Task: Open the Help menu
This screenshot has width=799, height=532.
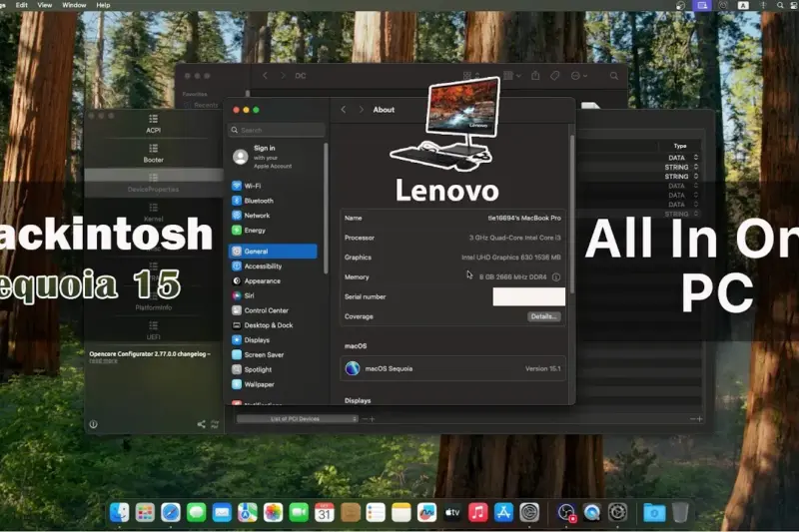Action: pos(103,5)
